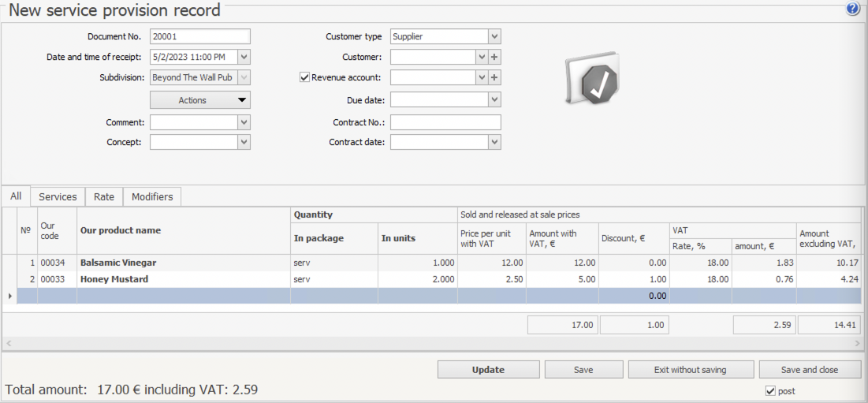Expand the Customer type dropdown

494,36
